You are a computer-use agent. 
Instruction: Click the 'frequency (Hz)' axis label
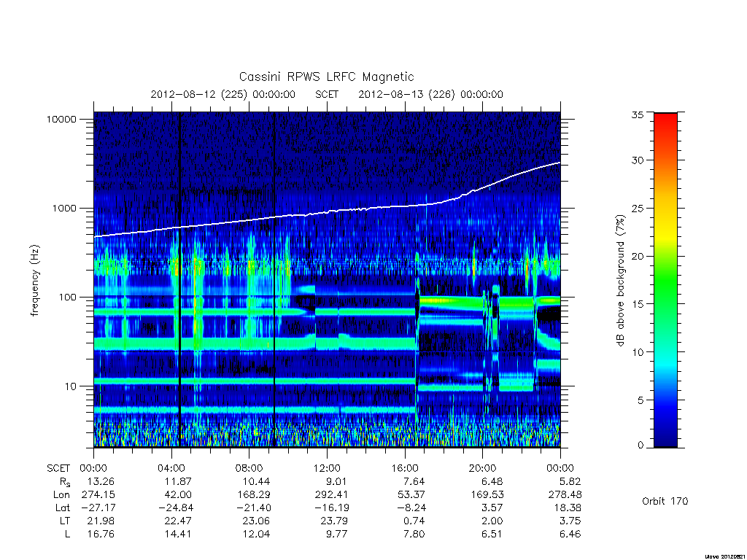[x=35, y=281]
